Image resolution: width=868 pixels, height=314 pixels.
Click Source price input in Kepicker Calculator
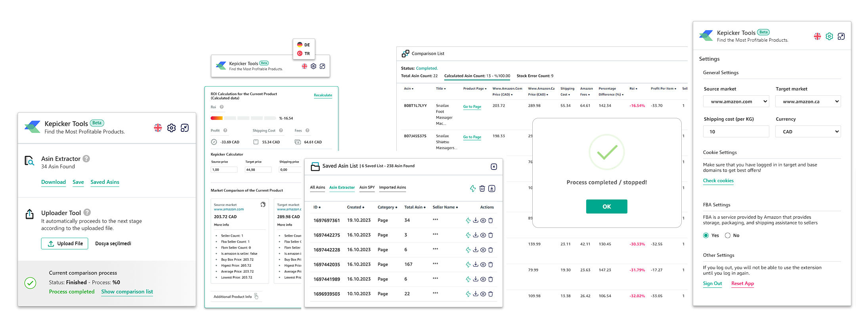pos(224,170)
